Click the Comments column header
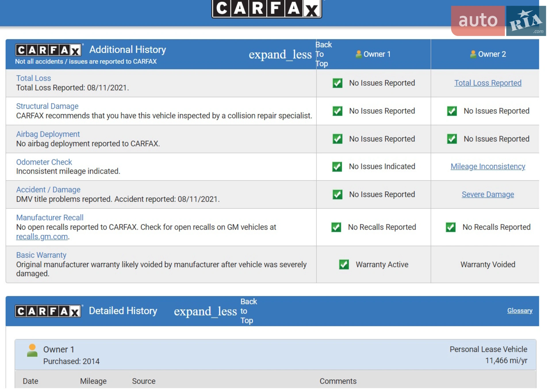552x392 pixels. coord(338,381)
